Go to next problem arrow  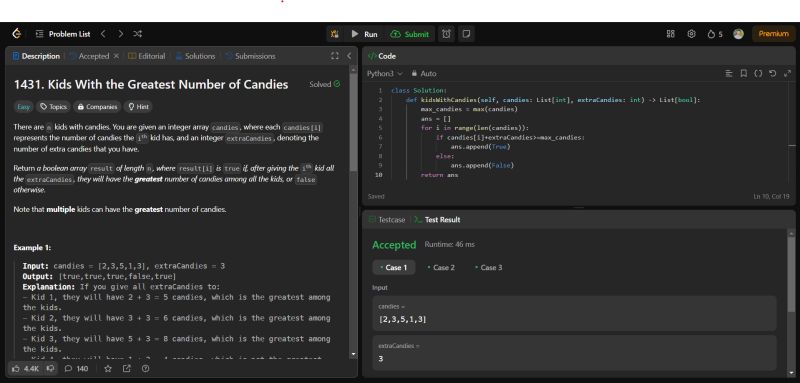[x=120, y=34]
